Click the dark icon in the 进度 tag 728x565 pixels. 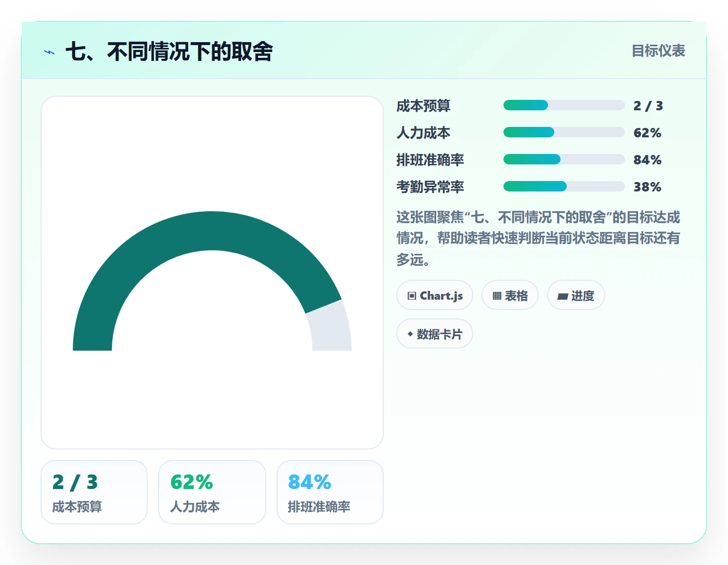pyautogui.click(x=563, y=297)
